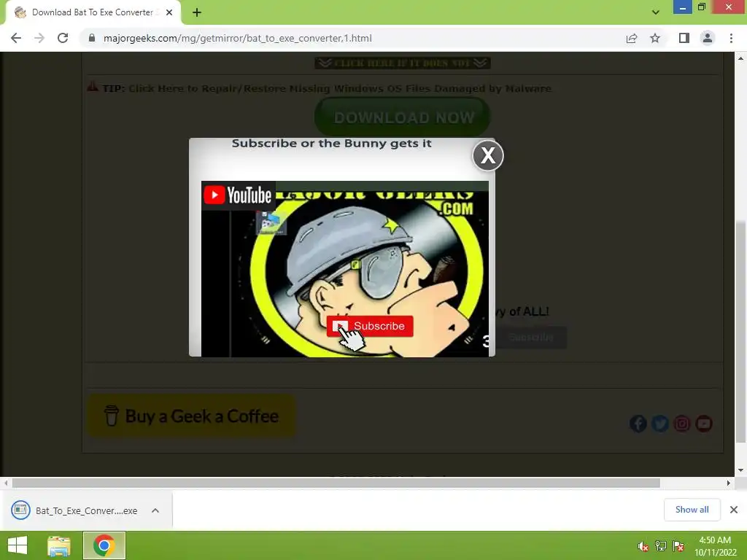The height and width of the screenshot is (560, 747).
Task: Open MajorGeeks YouTube footer icon
Action: 704,424
